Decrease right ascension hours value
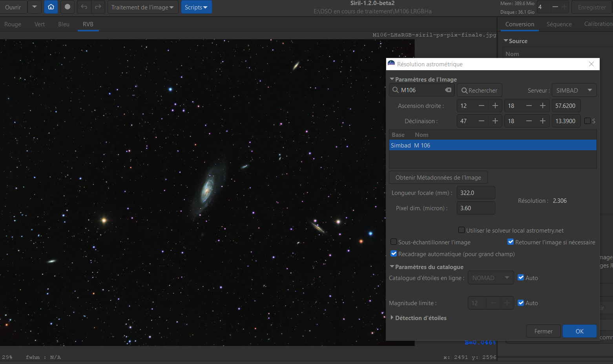Image resolution: width=613 pixels, height=364 pixels. pos(482,106)
